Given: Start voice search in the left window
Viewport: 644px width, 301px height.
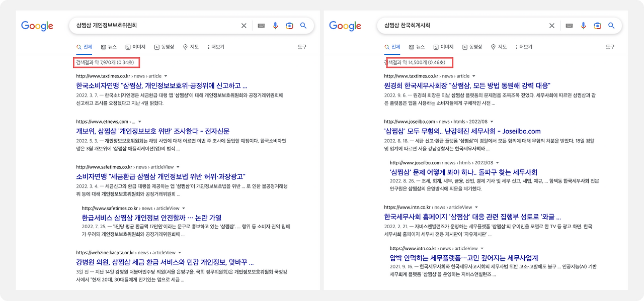Looking at the screenshot, I should coord(275,26).
